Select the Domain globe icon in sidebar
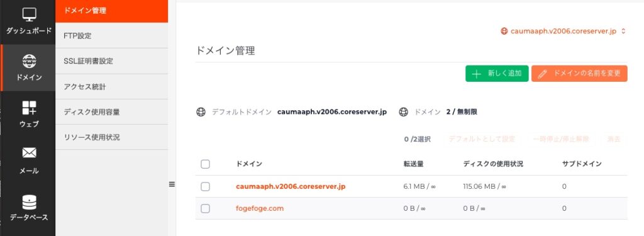644x236 pixels. pos(29,61)
